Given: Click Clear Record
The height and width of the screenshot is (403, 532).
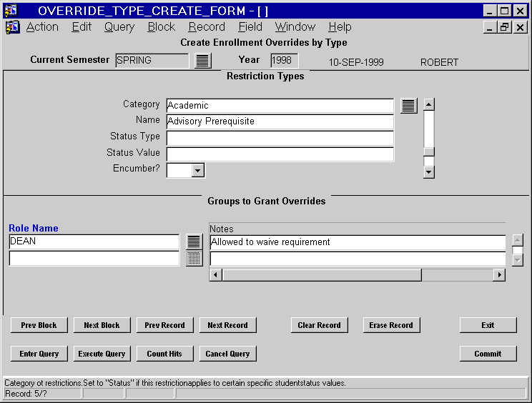Looking at the screenshot, I should pyautogui.click(x=319, y=325).
